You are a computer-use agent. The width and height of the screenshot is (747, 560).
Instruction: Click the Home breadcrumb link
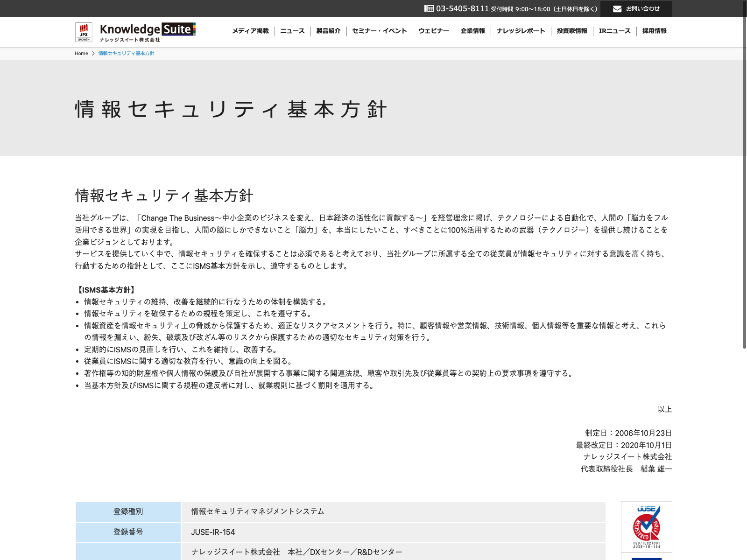81,54
